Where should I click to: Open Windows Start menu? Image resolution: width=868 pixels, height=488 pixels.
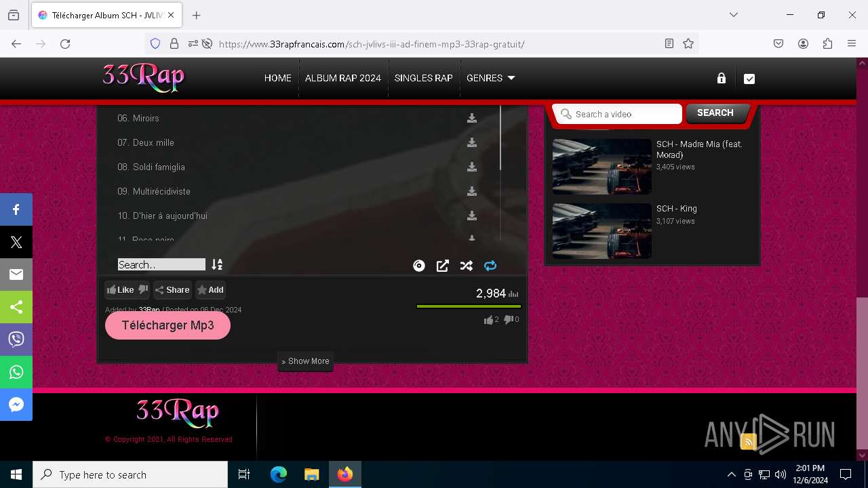click(16, 474)
